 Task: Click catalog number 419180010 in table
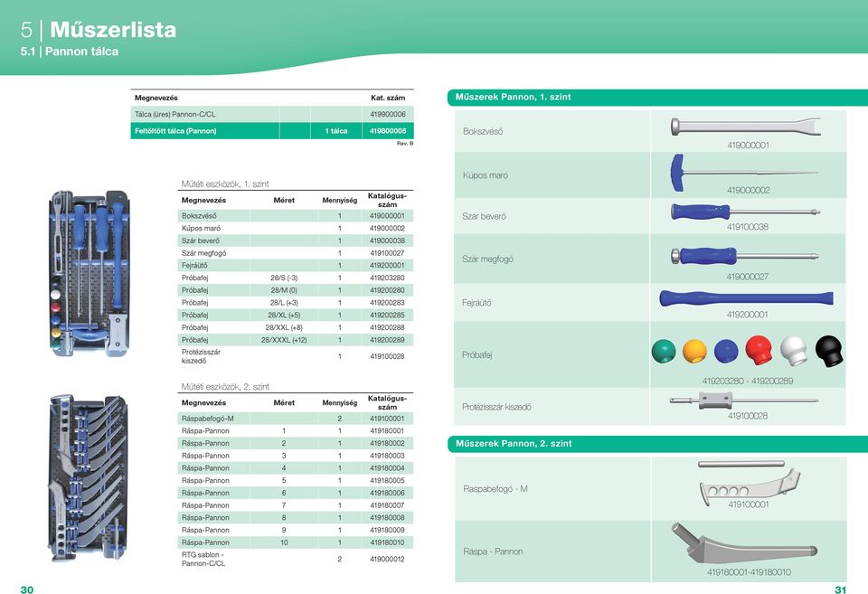pyautogui.click(x=387, y=542)
